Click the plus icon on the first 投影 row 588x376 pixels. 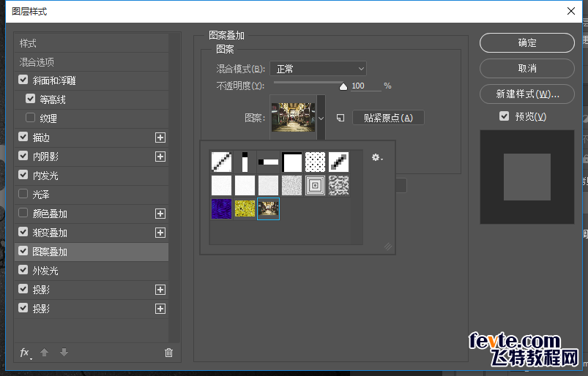click(x=160, y=290)
